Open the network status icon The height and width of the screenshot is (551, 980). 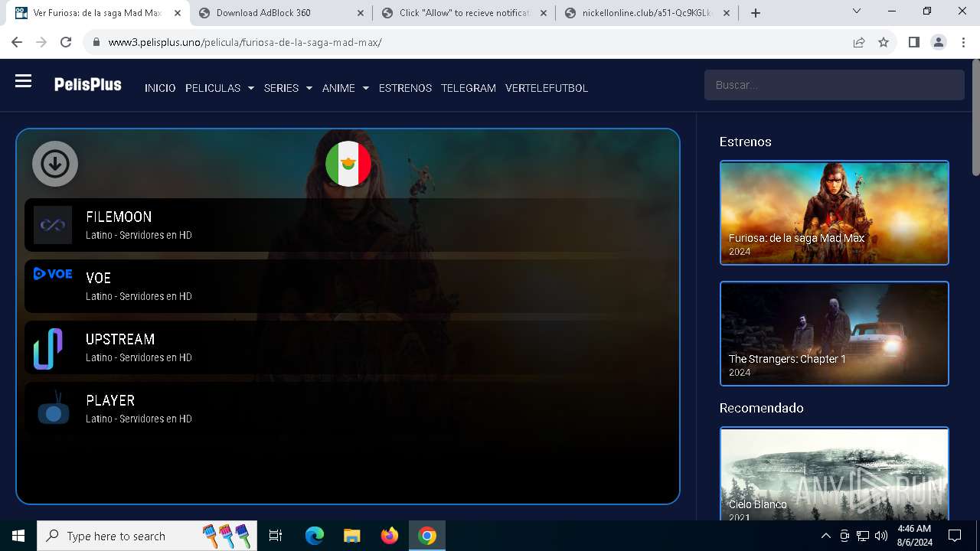[863, 536]
